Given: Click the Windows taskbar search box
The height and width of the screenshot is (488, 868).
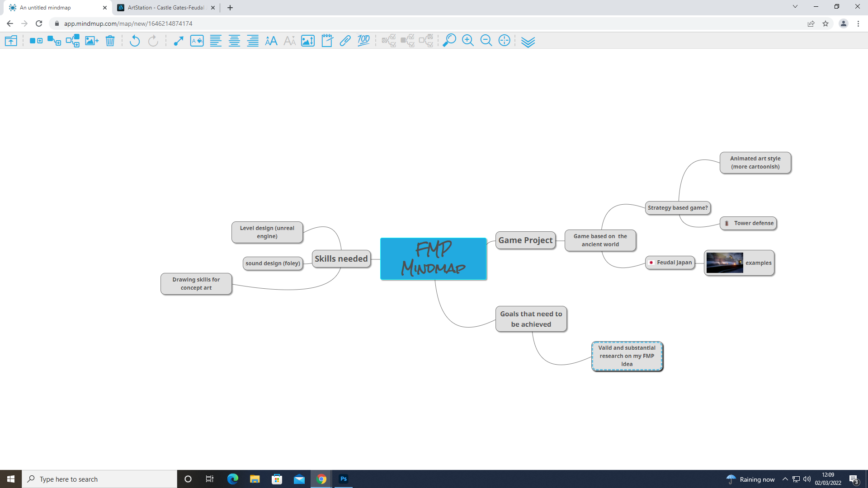Looking at the screenshot, I should (99, 479).
